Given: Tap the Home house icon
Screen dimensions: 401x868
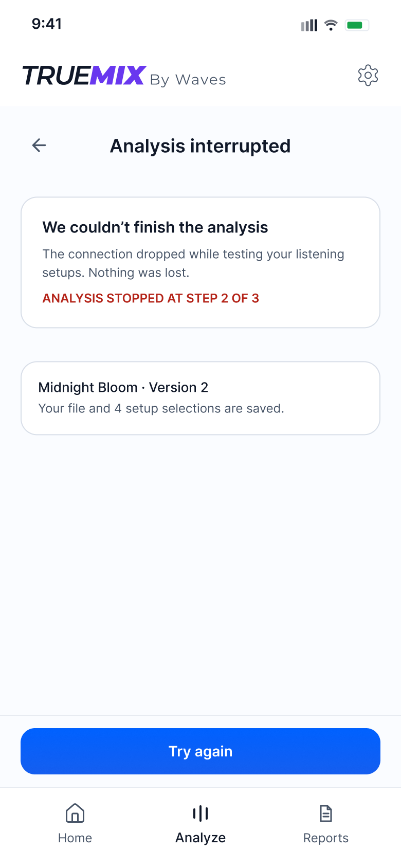Looking at the screenshot, I should 75,813.
